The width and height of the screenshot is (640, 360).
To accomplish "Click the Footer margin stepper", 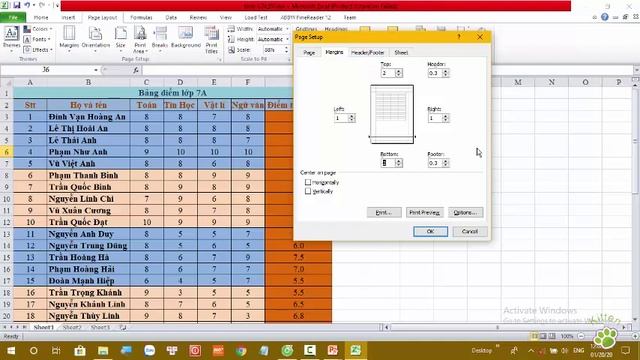I will (x=446, y=163).
